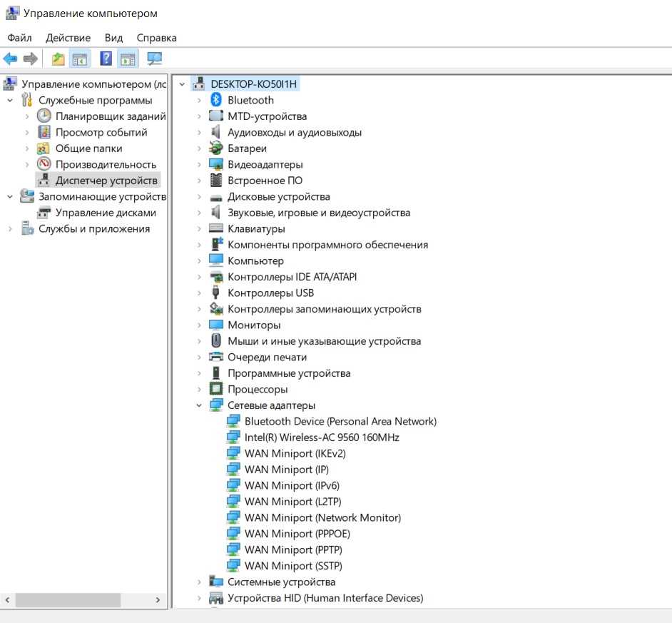Click the Up one level folder icon
The height and width of the screenshot is (623, 672).
pos(58,59)
